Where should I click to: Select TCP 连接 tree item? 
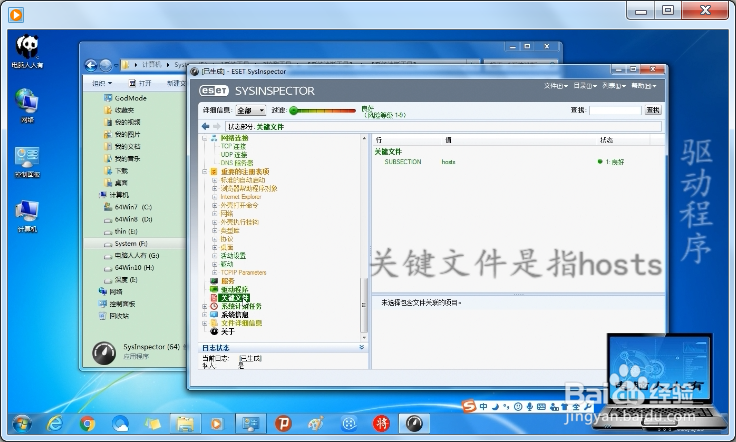click(x=233, y=146)
